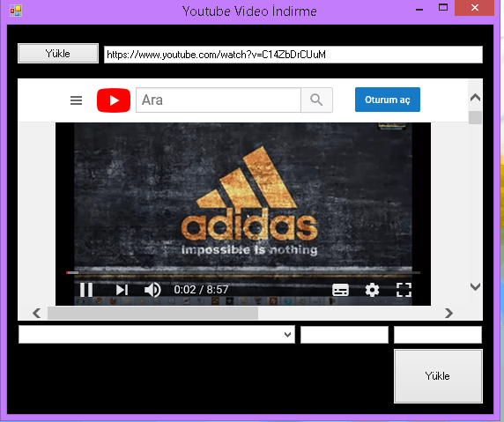Seek on the video progress bar
The width and height of the screenshot is (504, 422).
[x=243, y=272]
